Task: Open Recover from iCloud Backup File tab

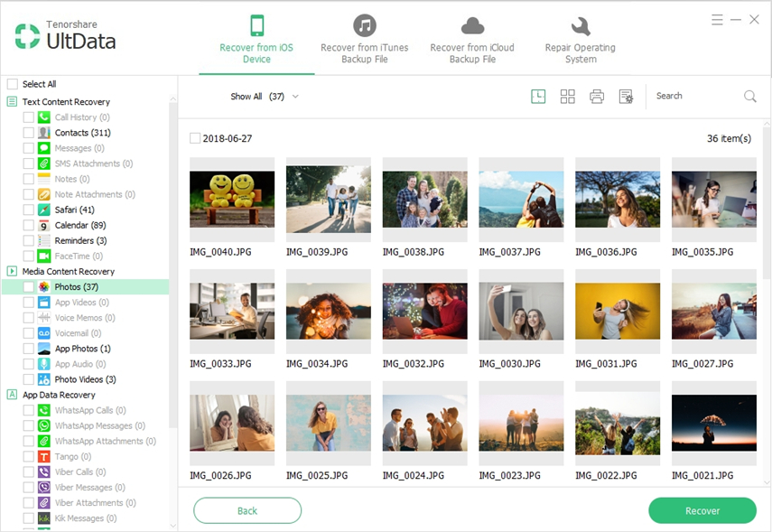Action: pos(472,40)
